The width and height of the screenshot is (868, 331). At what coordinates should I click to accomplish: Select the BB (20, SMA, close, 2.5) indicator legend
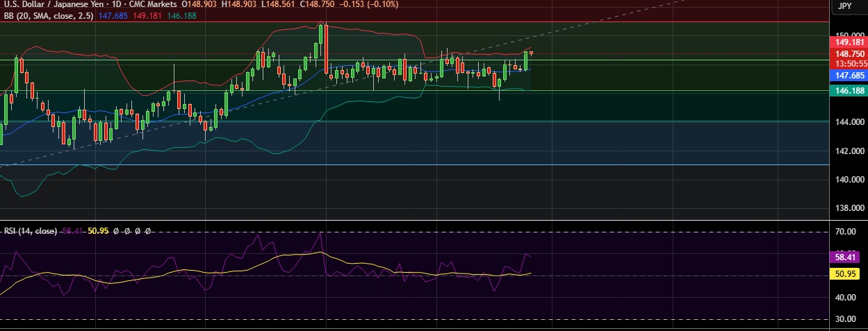click(47, 15)
